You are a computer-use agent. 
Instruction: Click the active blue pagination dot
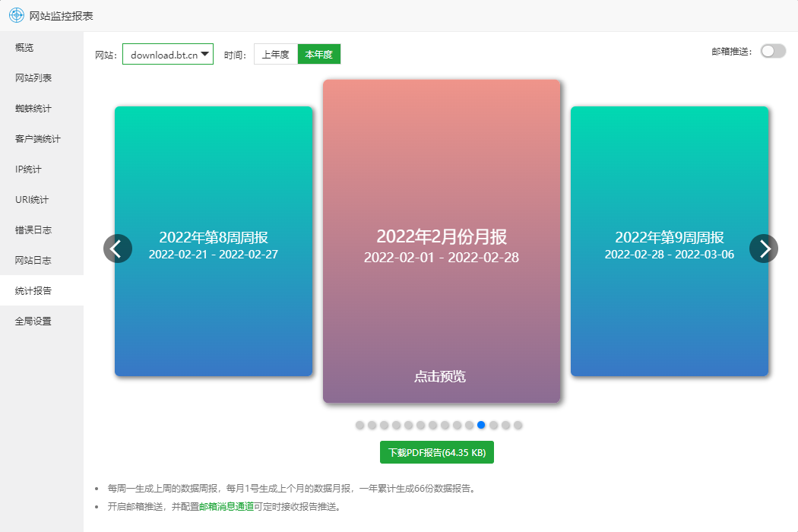click(481, 425)
